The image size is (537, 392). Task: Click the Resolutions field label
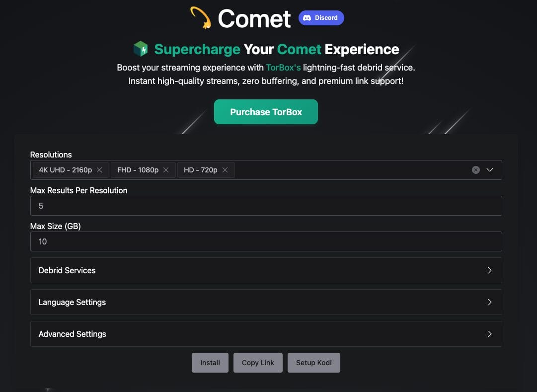[51, 155]
